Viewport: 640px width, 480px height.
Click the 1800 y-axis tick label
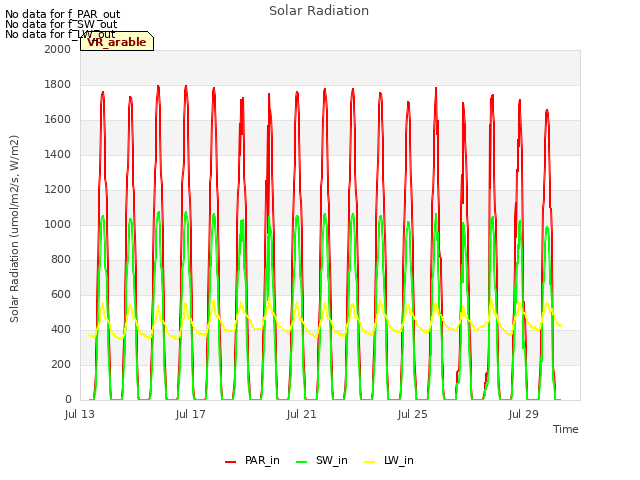point(58,84)
